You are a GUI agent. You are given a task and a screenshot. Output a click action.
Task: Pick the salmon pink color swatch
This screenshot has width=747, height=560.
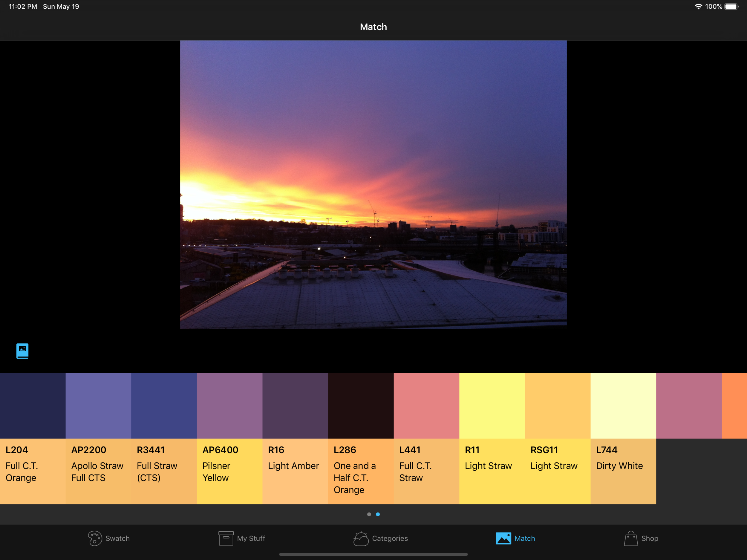coord(426,406)
